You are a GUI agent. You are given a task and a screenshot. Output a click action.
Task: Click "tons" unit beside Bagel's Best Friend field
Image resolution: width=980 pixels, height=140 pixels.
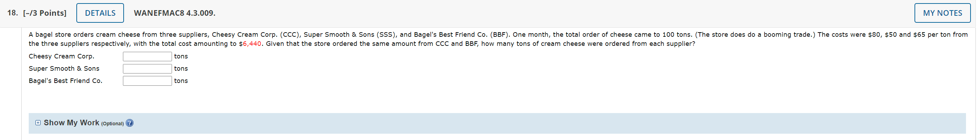(x=181, y=80)
